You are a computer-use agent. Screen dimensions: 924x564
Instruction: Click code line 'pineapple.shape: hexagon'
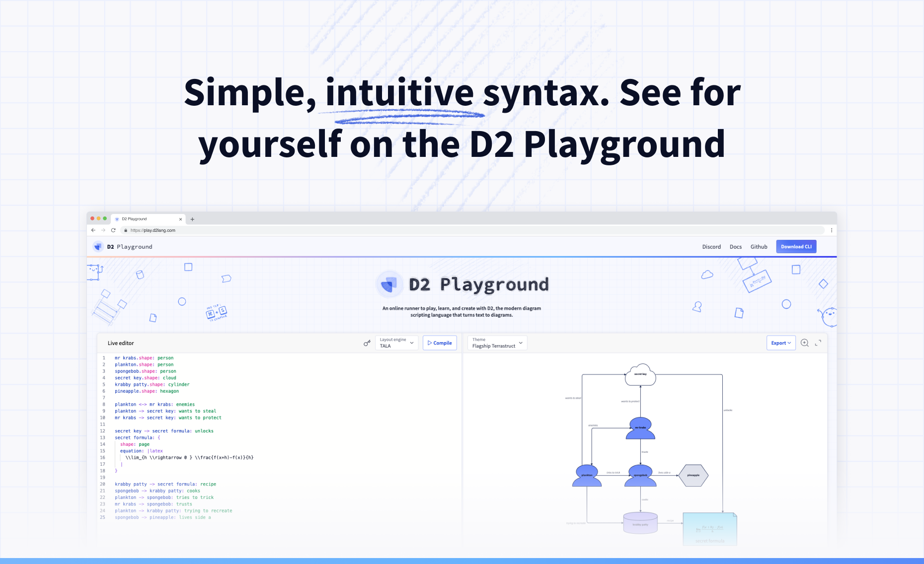(147, 391)
